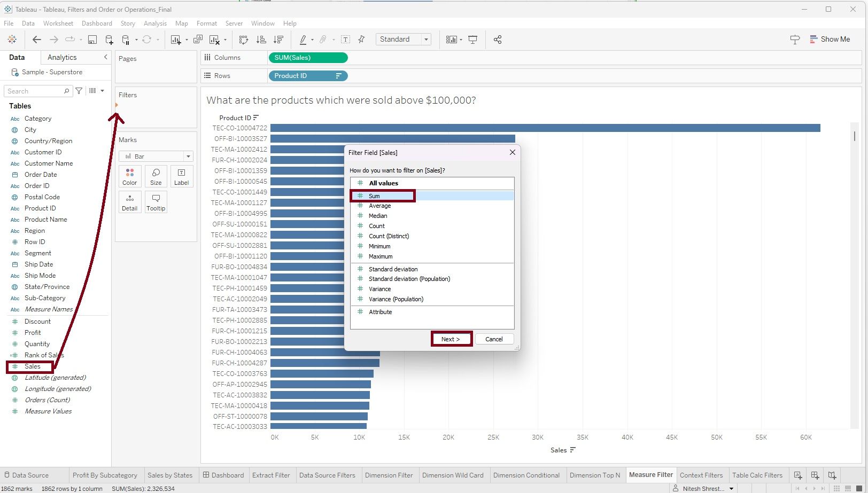Click the Swap Rows and Columns icon
Viewport: 868px width, 493px height.
(244, 40)
